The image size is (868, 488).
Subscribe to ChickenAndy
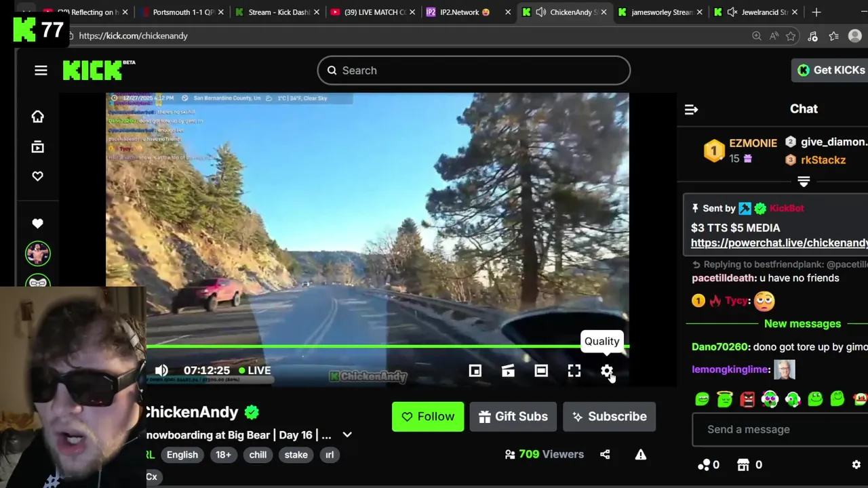tap(609, 417)
